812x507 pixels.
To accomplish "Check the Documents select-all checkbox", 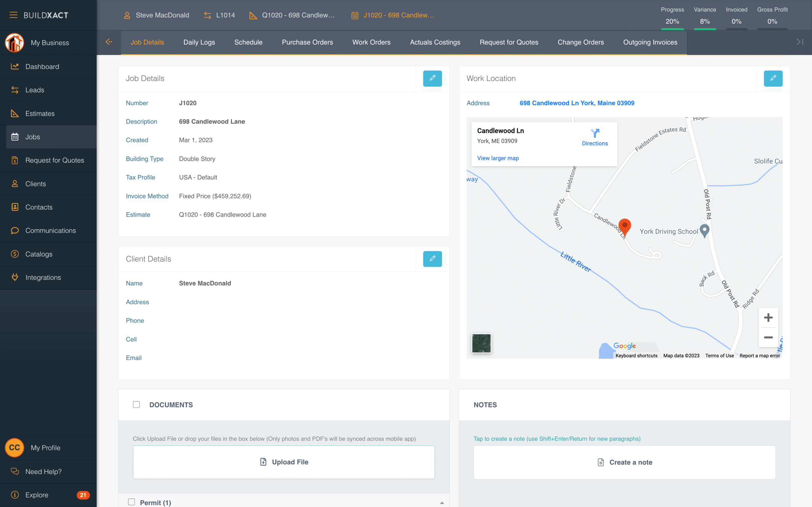I will click(136, 404).
